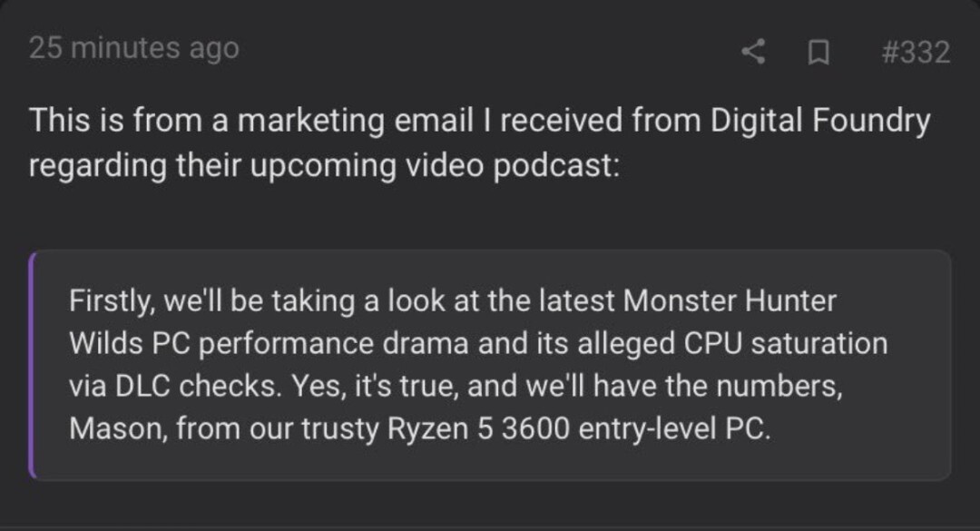Bookmark this post with the bookmark icon
Viewport: 980px width, 531px height.
tap(818, 53)
